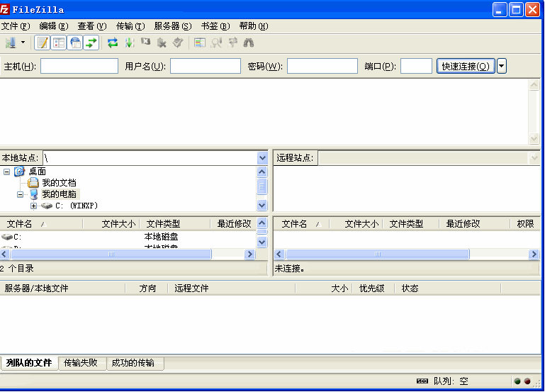This screenshot has width=545, height=392.
Task: Select 我的电脑 in the local tree
Action: 59,194
